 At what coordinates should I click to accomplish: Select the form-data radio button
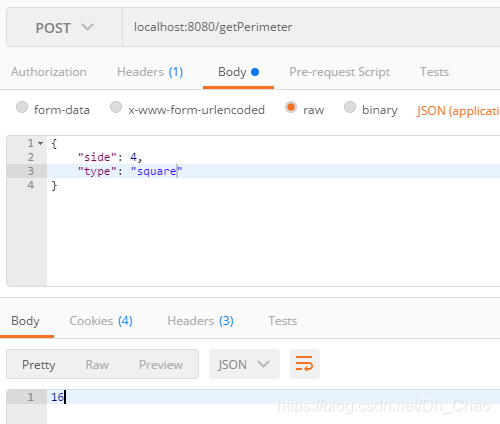(x=22, y=107)
